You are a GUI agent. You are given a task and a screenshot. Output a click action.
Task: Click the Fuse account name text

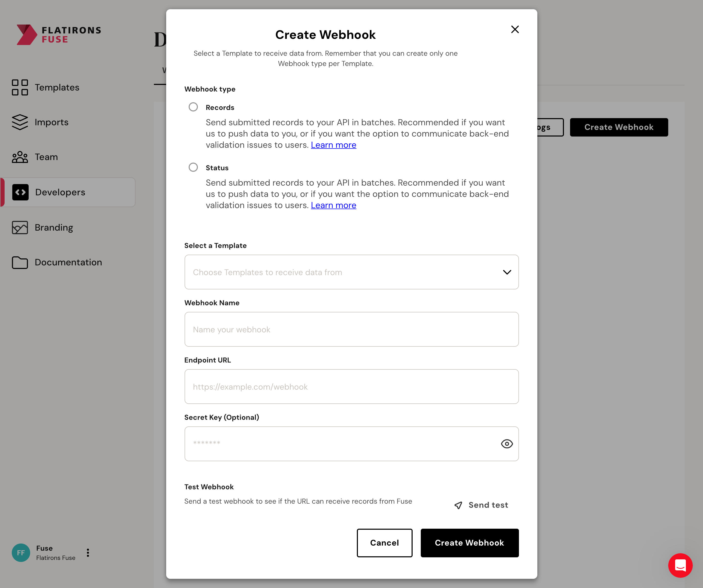pos(44,548)
